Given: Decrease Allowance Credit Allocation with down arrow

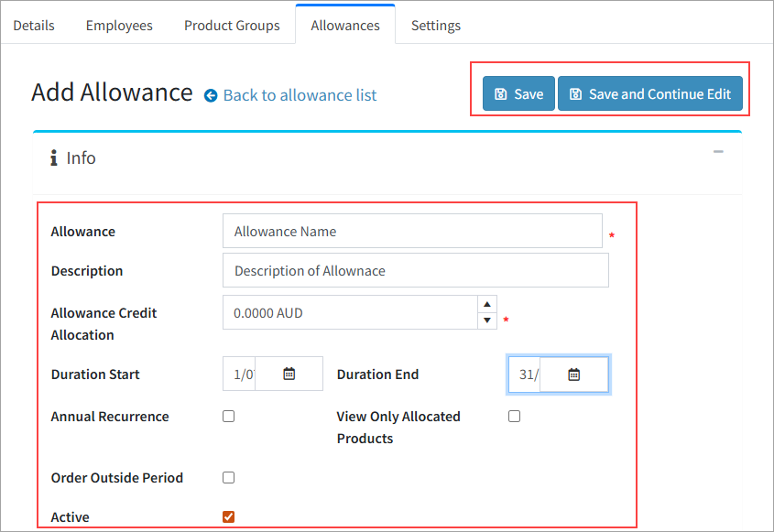Looking at the screenshot, I should pyautogui.click(x=486, y=320).
